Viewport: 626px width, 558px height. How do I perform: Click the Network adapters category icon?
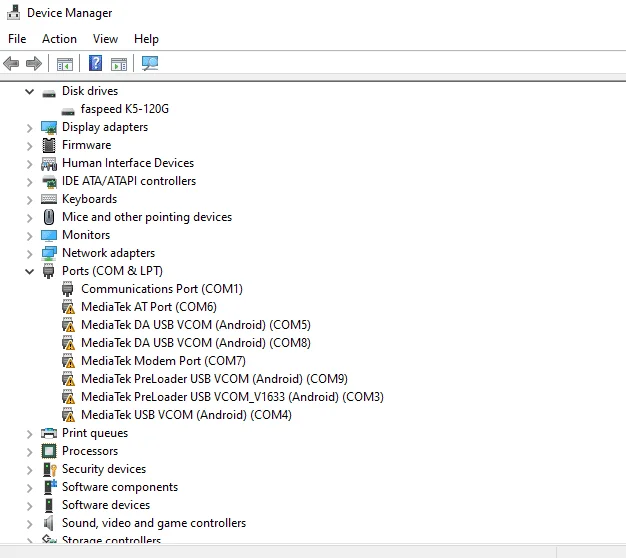tap(49, 253)
